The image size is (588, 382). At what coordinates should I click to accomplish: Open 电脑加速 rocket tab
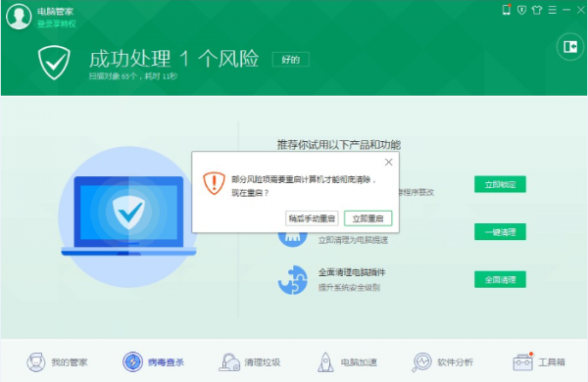point(347,362)
